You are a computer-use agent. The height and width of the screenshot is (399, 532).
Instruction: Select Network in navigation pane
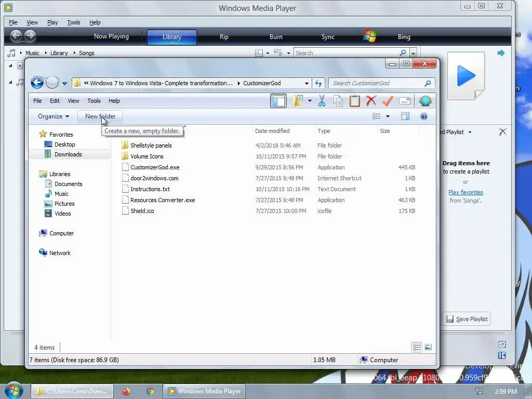pos(60,253)
